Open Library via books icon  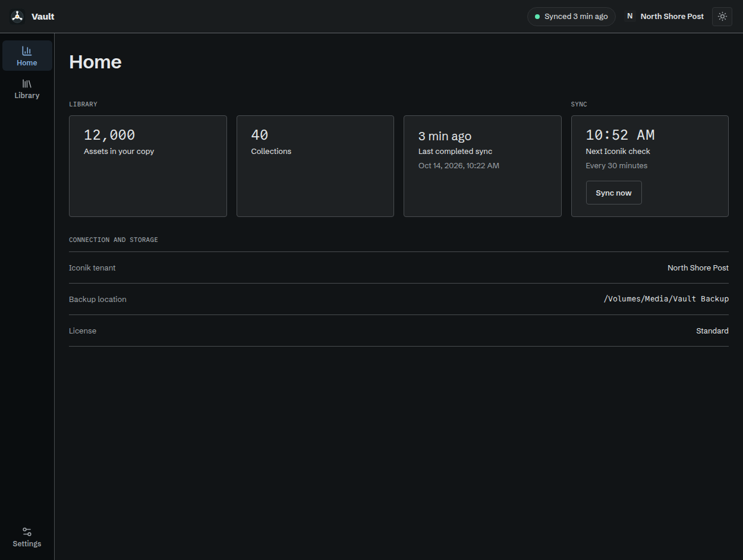(x=27, y=84)
